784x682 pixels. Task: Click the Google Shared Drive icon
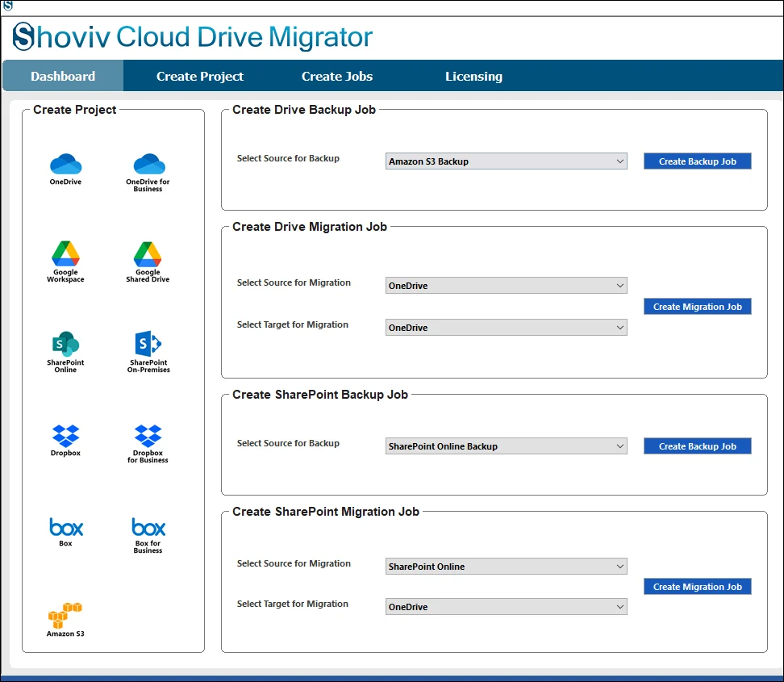pos(148,262)
